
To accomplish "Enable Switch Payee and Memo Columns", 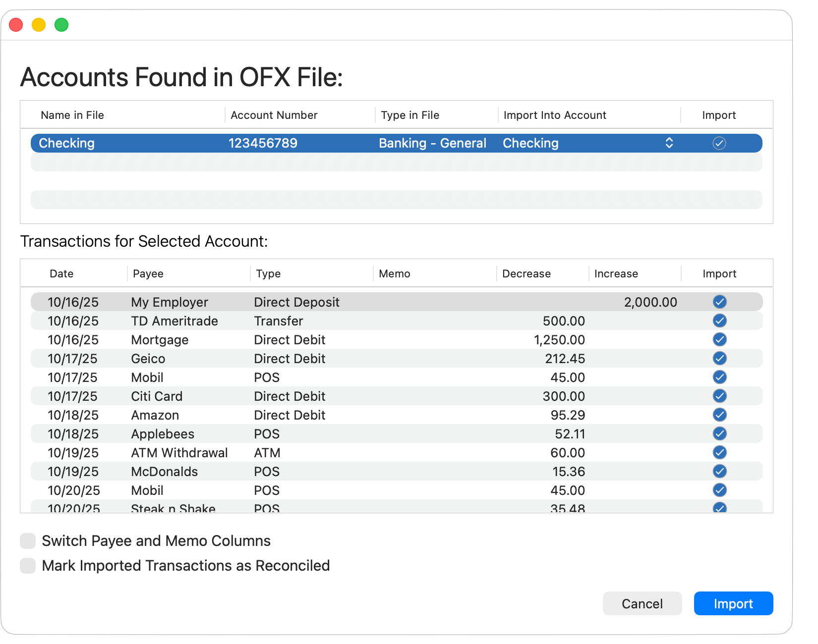I will point(27,540).
